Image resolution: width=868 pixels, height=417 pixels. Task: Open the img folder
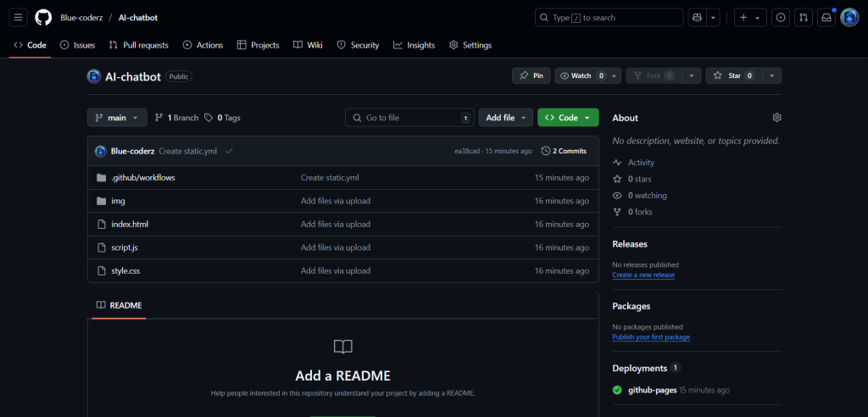(118, 201)
